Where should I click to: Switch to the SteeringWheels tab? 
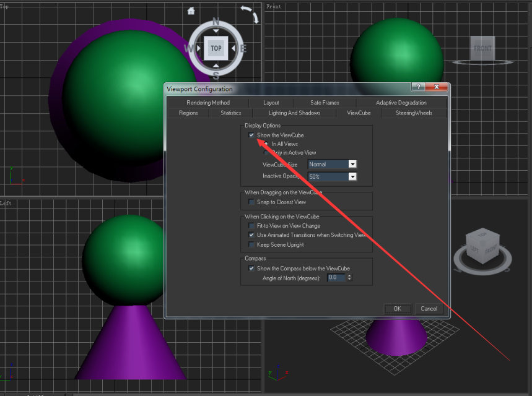414,113
